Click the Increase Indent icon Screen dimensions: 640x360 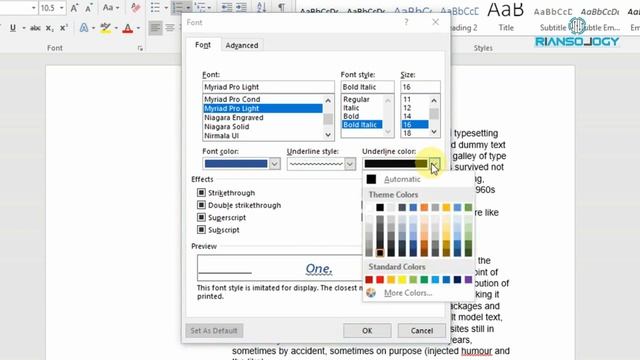point(242,8)
